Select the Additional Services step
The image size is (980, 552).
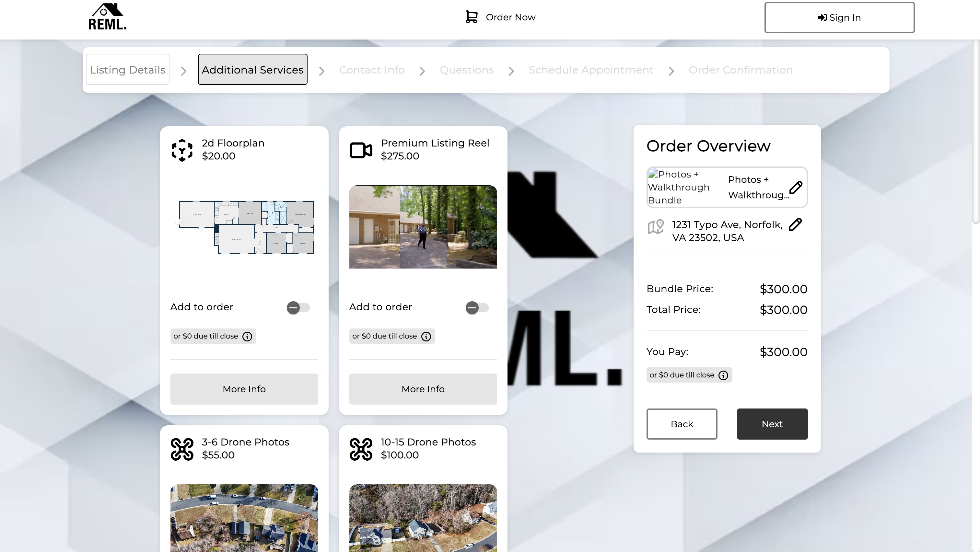pos(252,70)
